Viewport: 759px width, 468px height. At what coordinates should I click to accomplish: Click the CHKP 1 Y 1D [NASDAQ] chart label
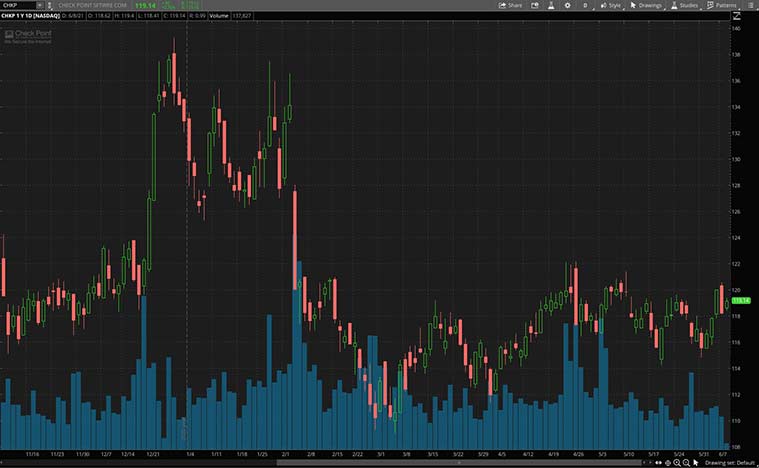pyautogui.click(x=30, y=16)
